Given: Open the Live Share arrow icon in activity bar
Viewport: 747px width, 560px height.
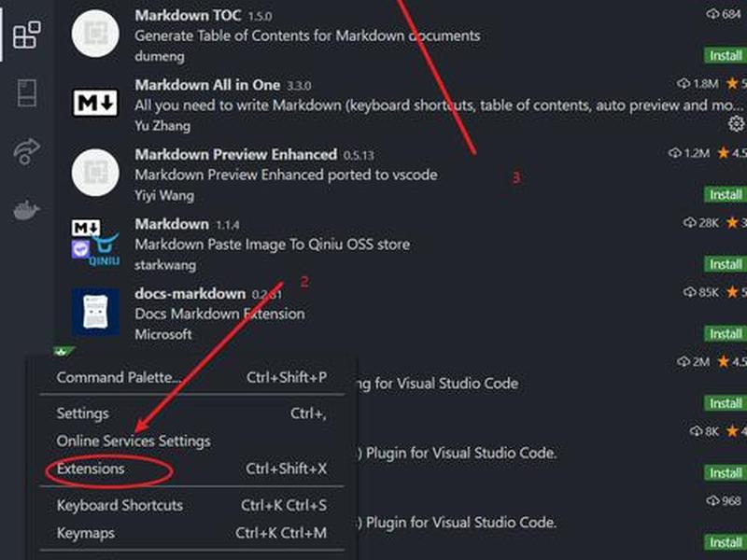Looking at the screenshot, I should pos(27,151).
